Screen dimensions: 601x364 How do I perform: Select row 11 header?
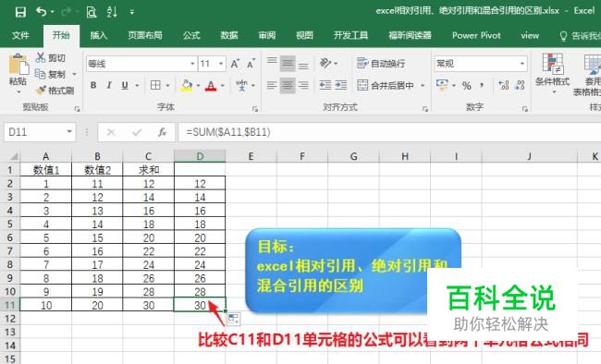click(x=10, y=305)
